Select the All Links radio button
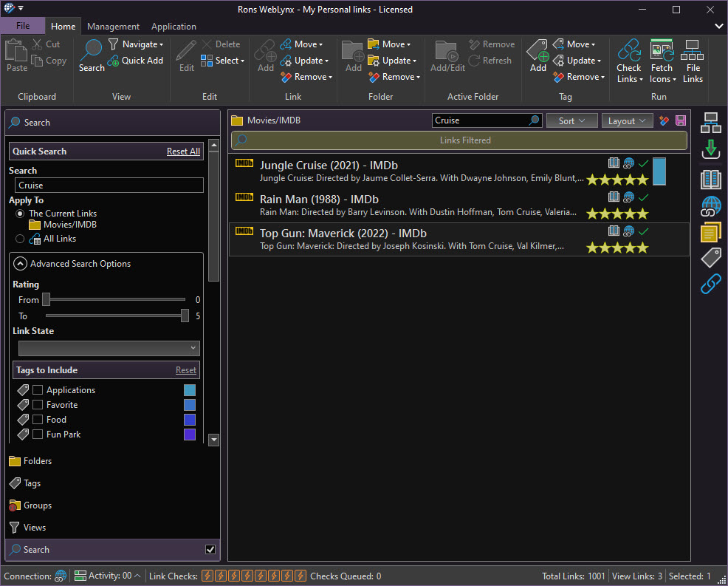Viewport: 728px width, 586px height. click(x=20, y=239)
